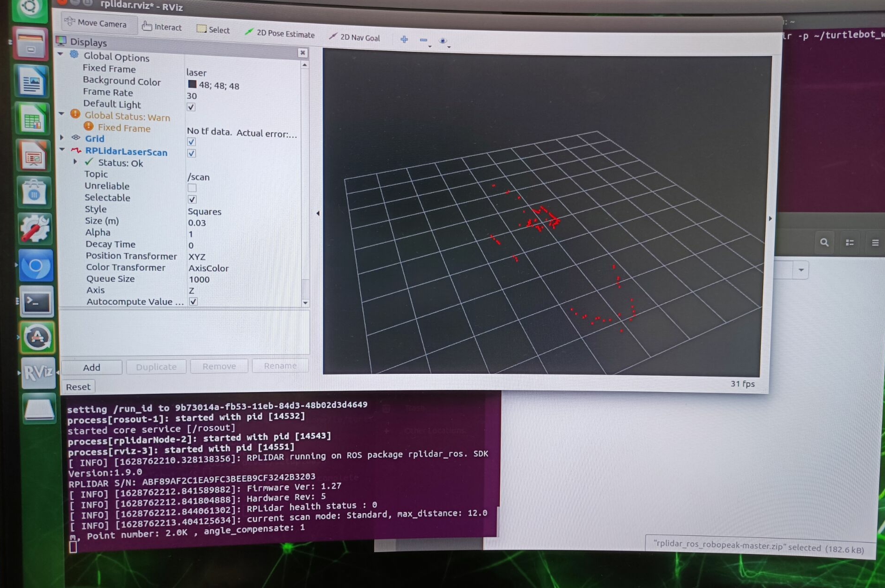Collapse the left Displays panel arrow
The height and width of the screenshot is (588, 885).
(318, 213)
